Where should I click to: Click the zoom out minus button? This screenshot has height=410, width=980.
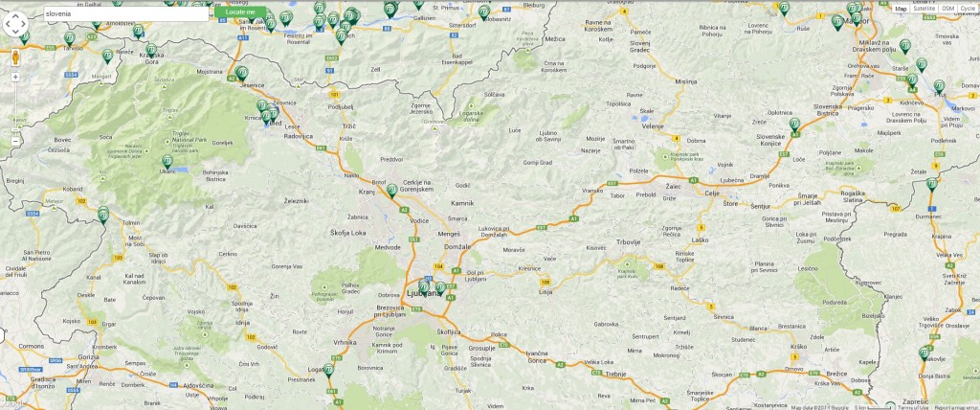click(x=15, y=141)
